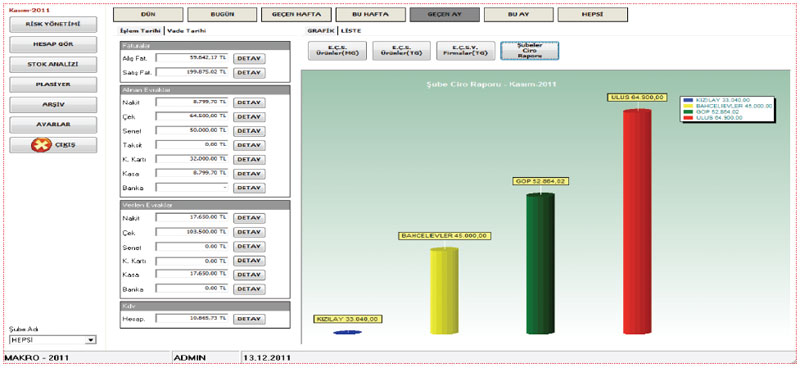Open the PLASİYER sidebar section
Image resolution: width=800 pixels, height=368 pixels.
(x=53, y=84)
